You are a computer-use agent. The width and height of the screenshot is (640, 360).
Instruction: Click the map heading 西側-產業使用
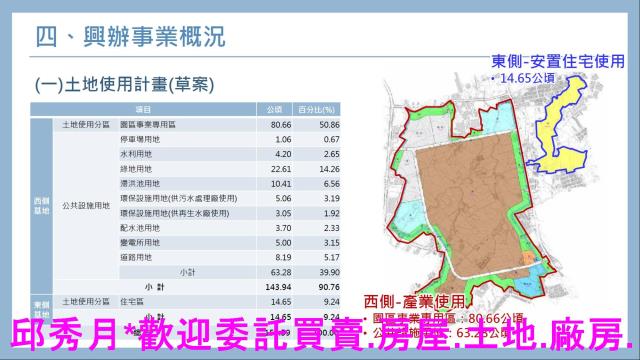coord(414,302)
